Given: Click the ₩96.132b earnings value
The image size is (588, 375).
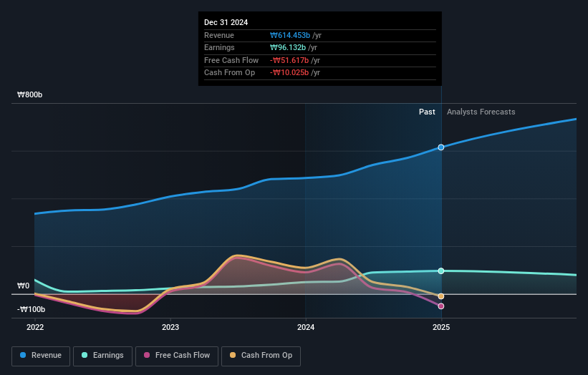Looking at the screenshot, I should coord(288,47).
